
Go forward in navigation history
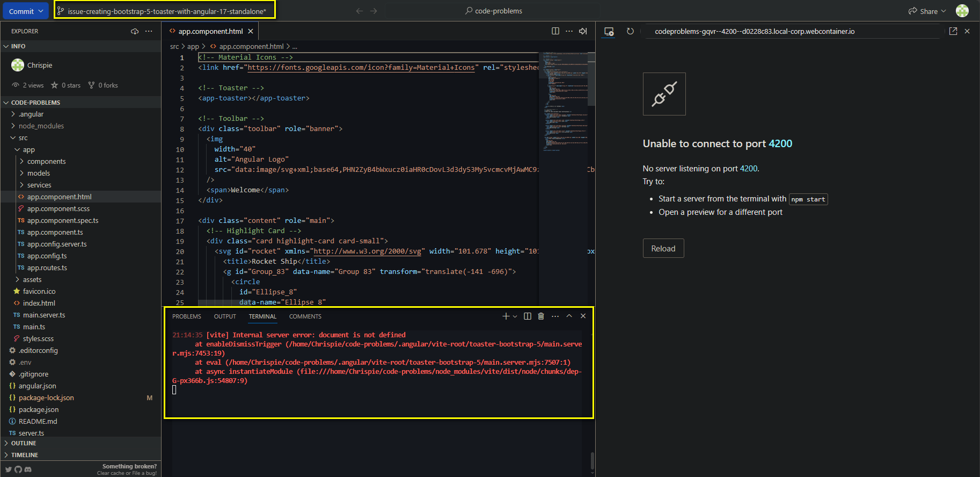pyautogui.click(x=374, y=11)
